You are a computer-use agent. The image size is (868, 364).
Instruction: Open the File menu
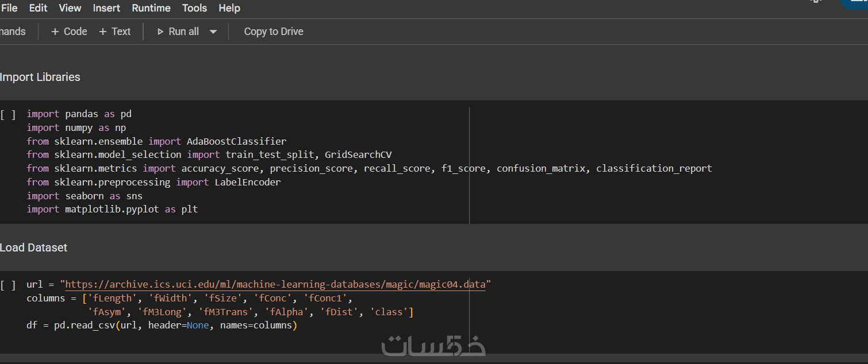[9, 8]
